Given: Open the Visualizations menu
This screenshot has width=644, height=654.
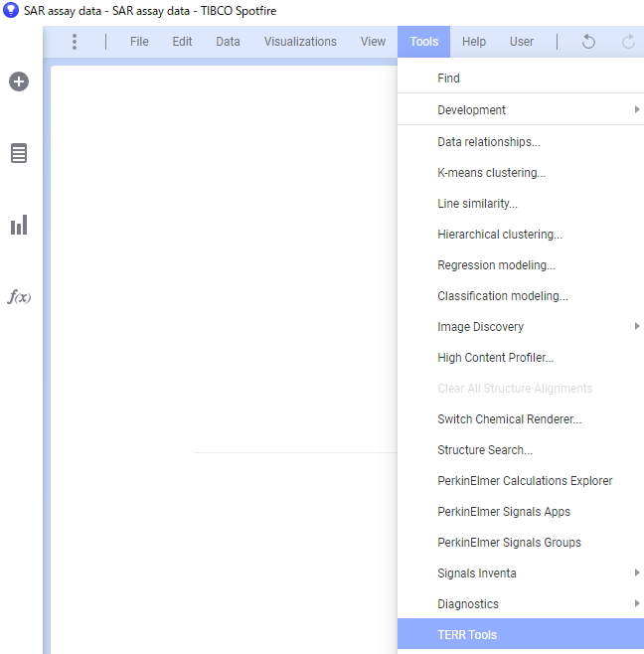Looking at the screenshot, I should click(300, 42).
